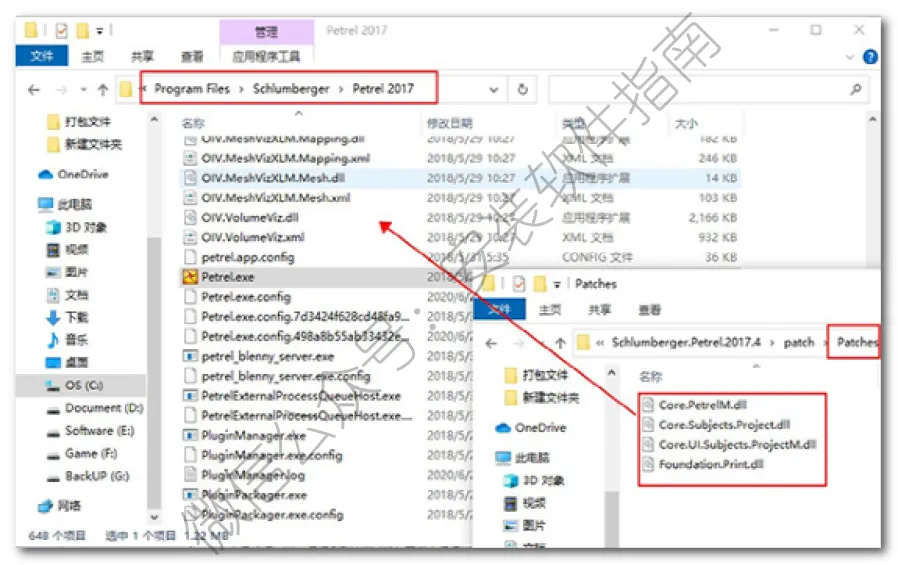Go forward using Petrel 2017 window forward arrow
This screenshot has width=898, height=565.
pyautogui.click(x=61, y=89)
